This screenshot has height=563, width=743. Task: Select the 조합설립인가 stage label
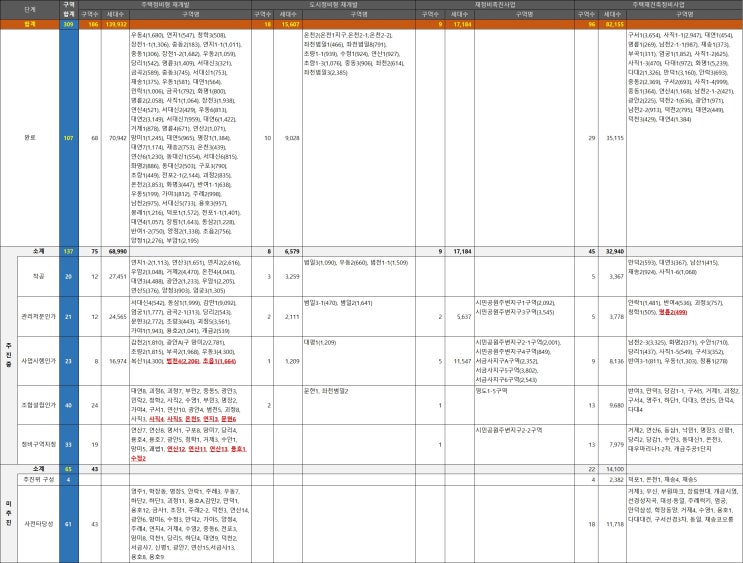coord(38,405)
